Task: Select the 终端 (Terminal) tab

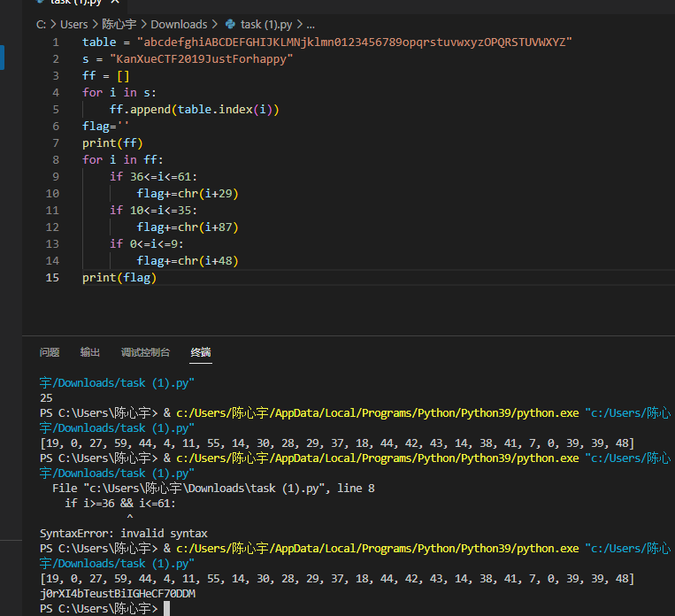Action: point(201,352)
